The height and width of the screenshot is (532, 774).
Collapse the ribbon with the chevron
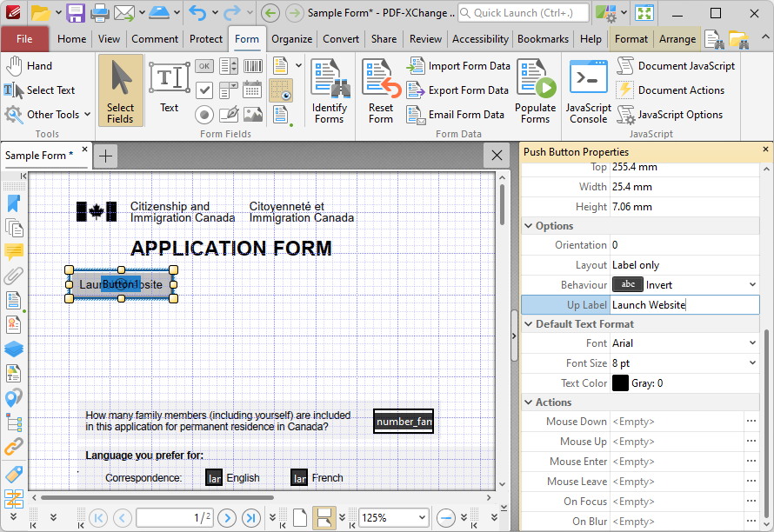(764, 37)
